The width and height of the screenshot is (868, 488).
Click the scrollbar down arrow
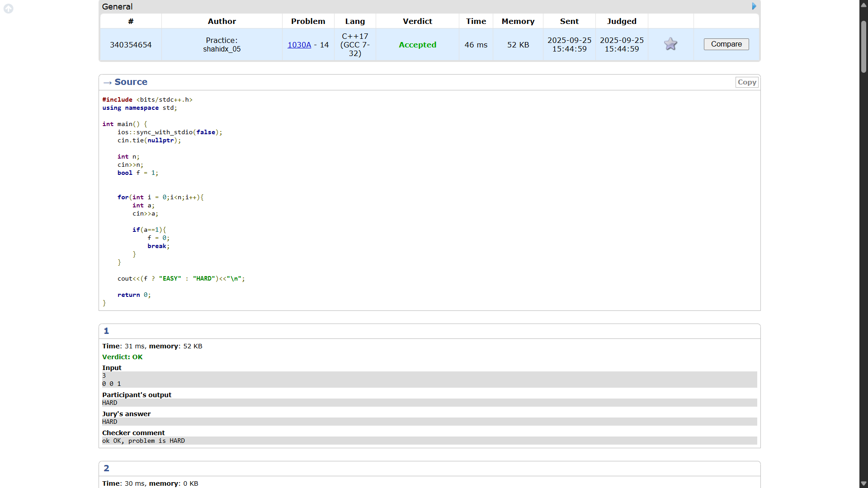tap(863, 483)
